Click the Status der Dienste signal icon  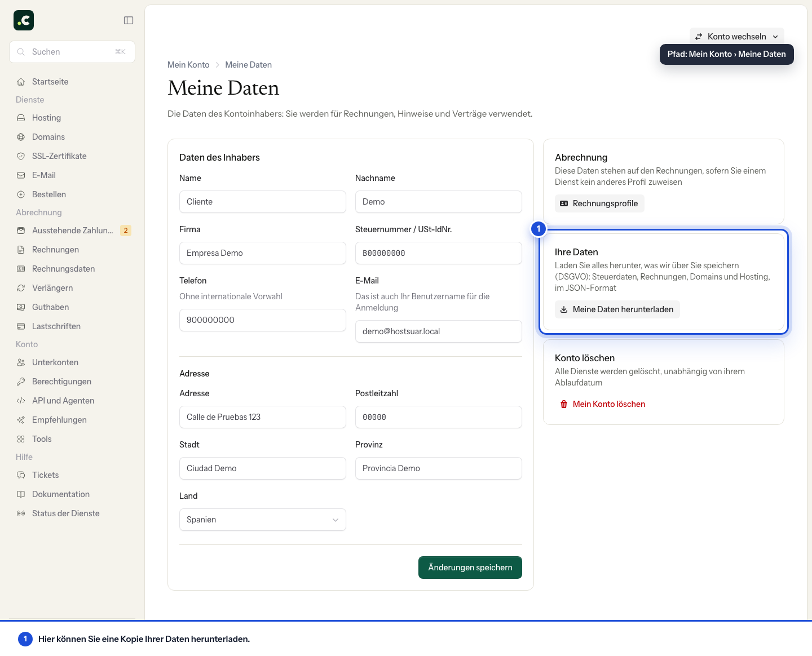tap(21, 513)
